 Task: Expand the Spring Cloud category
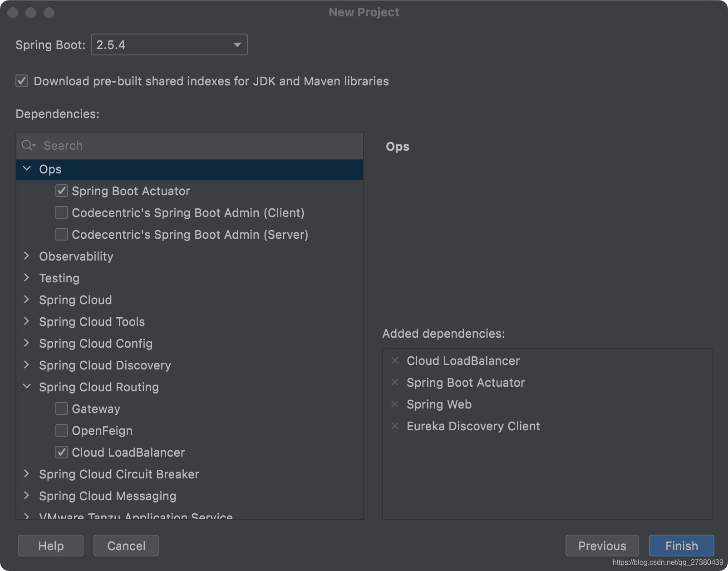pyautogui.click(x=27, y=300)
